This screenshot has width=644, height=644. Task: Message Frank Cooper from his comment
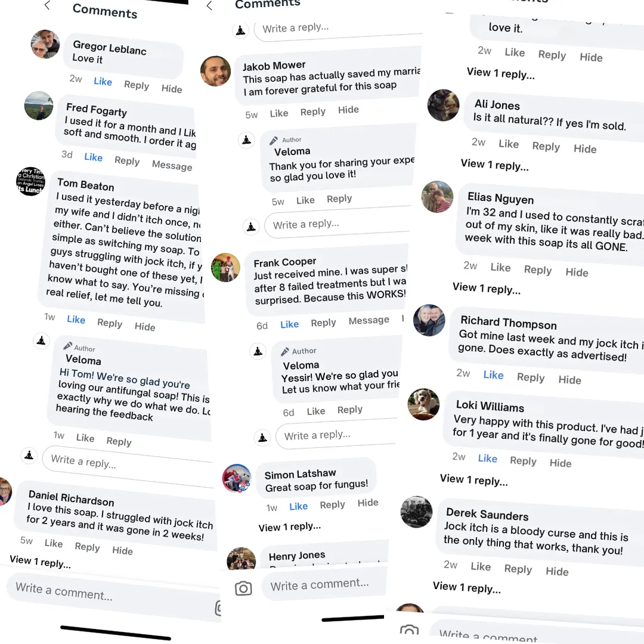369,321
